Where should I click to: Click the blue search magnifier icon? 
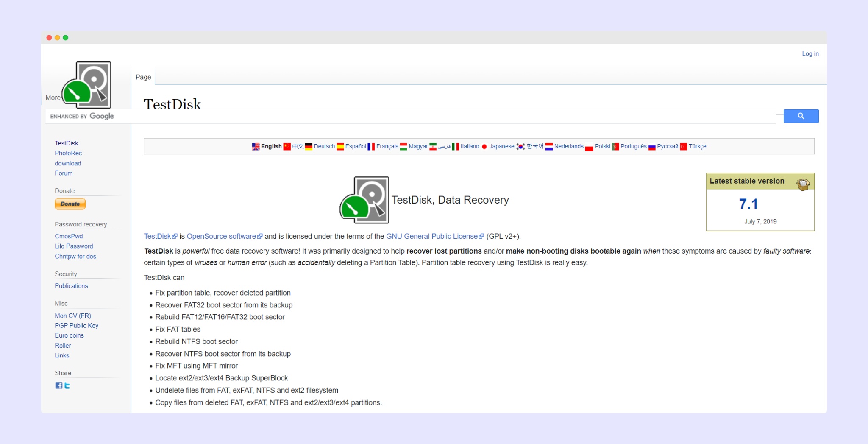pos(801,116)
